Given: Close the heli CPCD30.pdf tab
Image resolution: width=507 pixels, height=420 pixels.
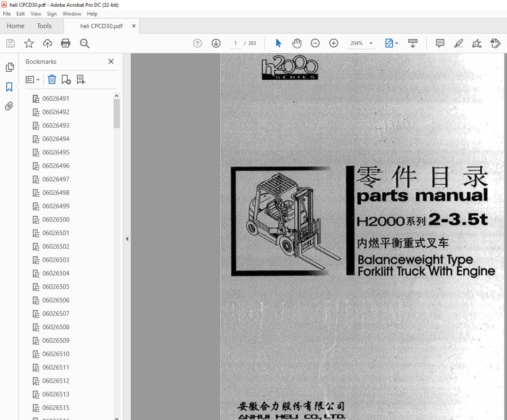Looking at the screenshot, I should coord(134,26).
